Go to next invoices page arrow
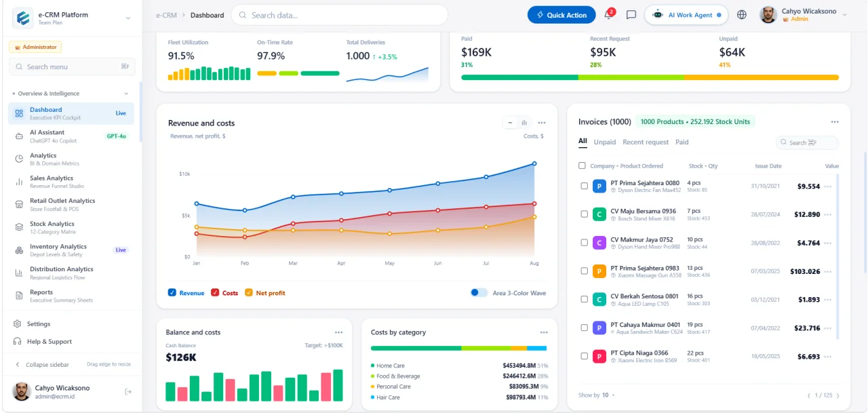This screenshot has width=868, height=413. pyautogui.click(x=838, y=395)
